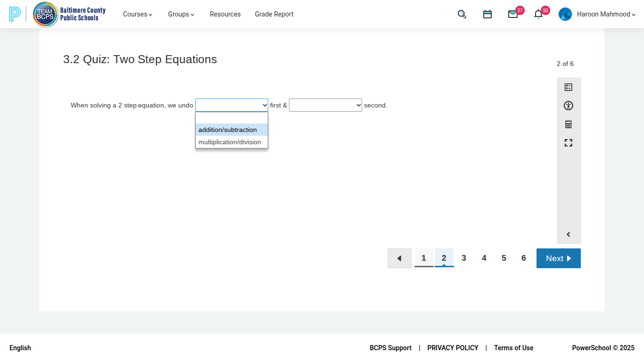Screen dimensions: 644x362
Task: Open Haroon Mahmood account menu
Action: tap(606, 14)
